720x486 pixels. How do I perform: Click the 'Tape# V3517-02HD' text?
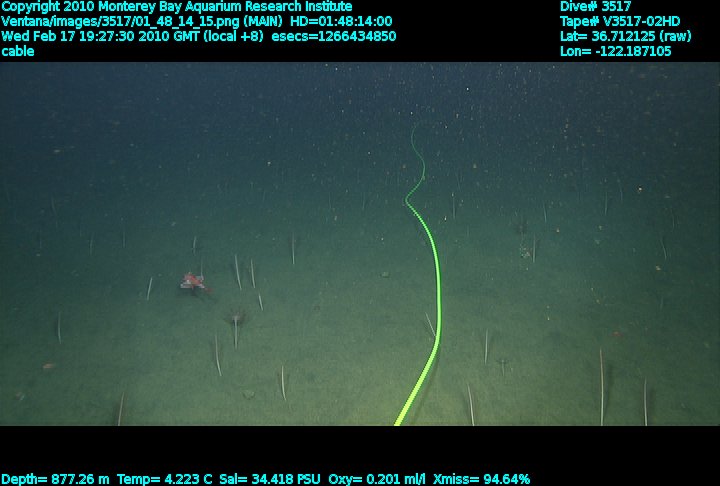(620, 22)
